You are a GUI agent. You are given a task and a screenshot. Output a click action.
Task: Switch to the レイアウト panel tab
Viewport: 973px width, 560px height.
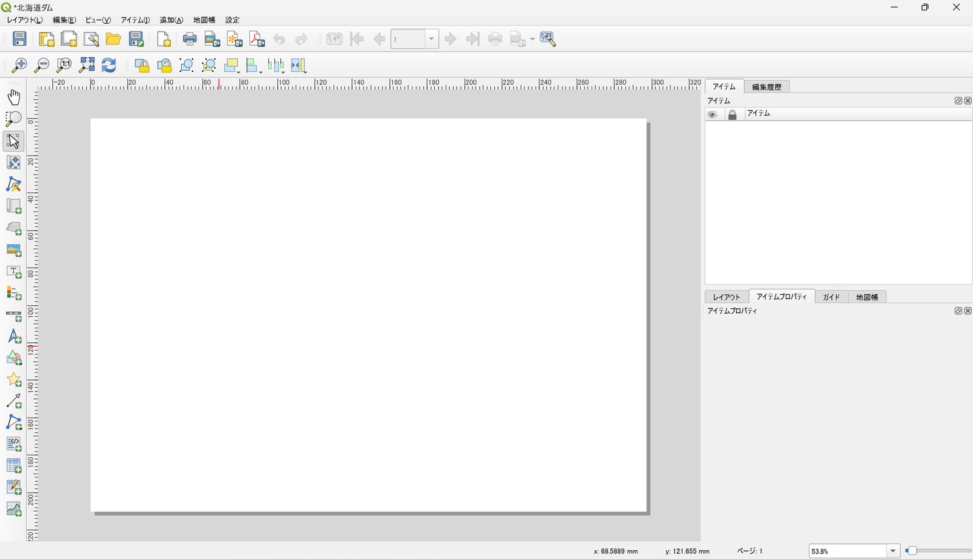pyautogui.click(x=727, y=297)
